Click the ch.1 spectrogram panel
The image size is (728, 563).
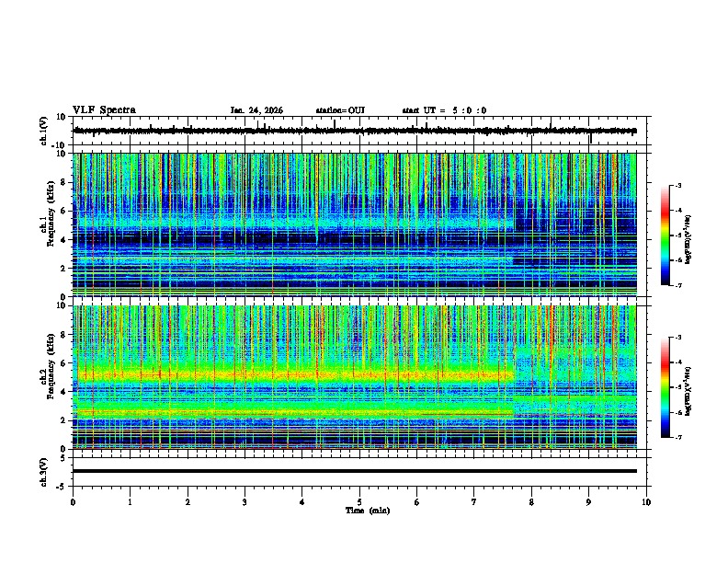click(355, 224)
